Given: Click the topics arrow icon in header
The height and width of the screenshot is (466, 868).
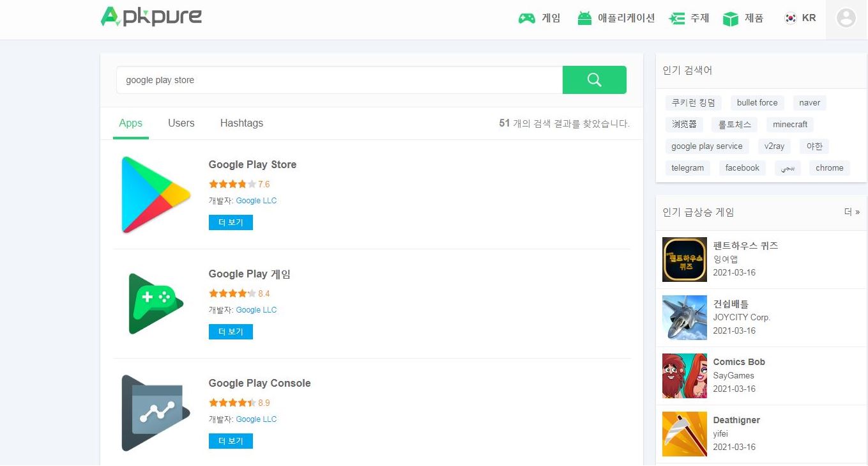Looking at the screenshot, I should 676,19.
